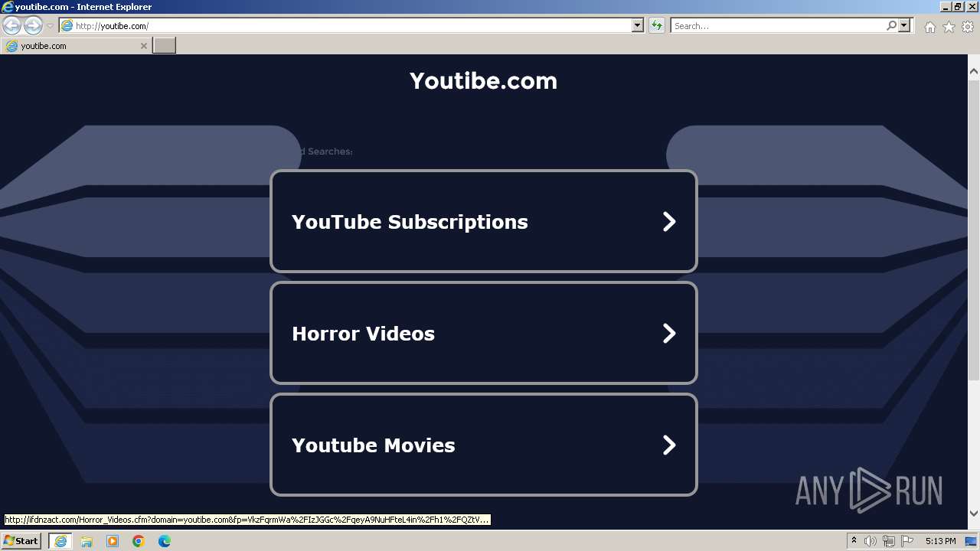The height and width of the screenshot is (551, 980).
Task: Open the Youtube Movies link
Action: coord(484,445)
